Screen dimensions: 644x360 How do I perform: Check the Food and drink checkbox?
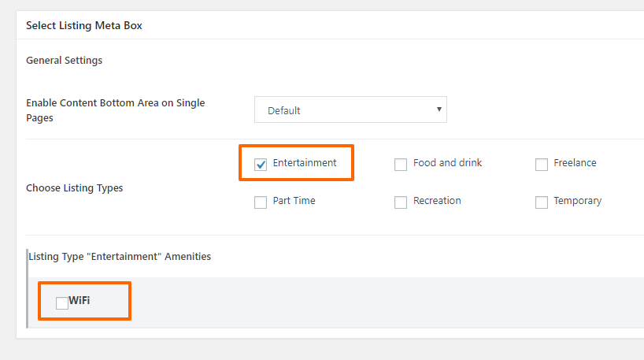[401, 165]
